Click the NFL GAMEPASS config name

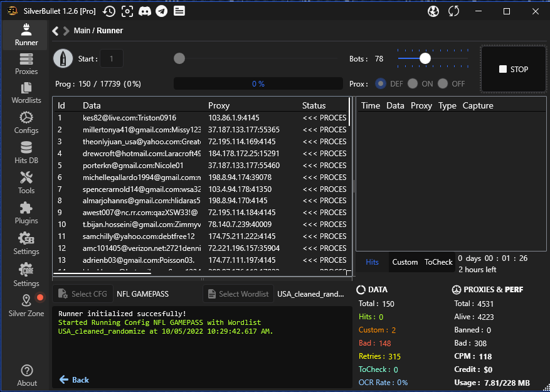(x=143, y=294)
